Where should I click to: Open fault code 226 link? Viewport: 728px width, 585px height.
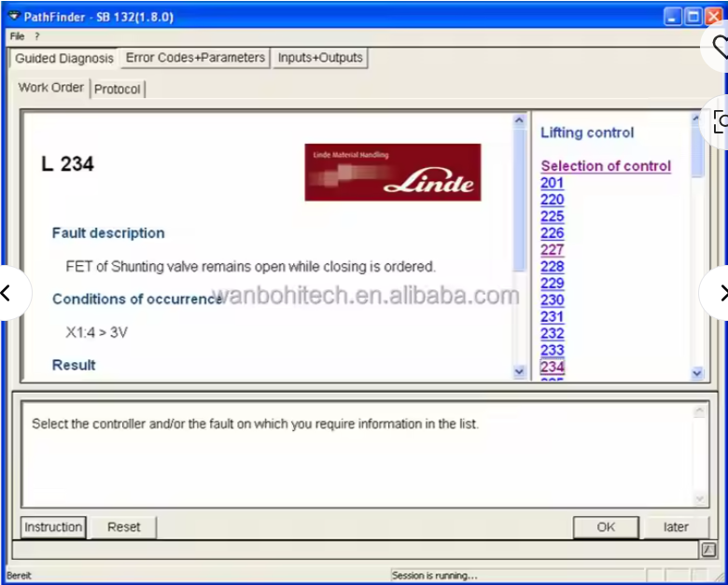point(552,233)
